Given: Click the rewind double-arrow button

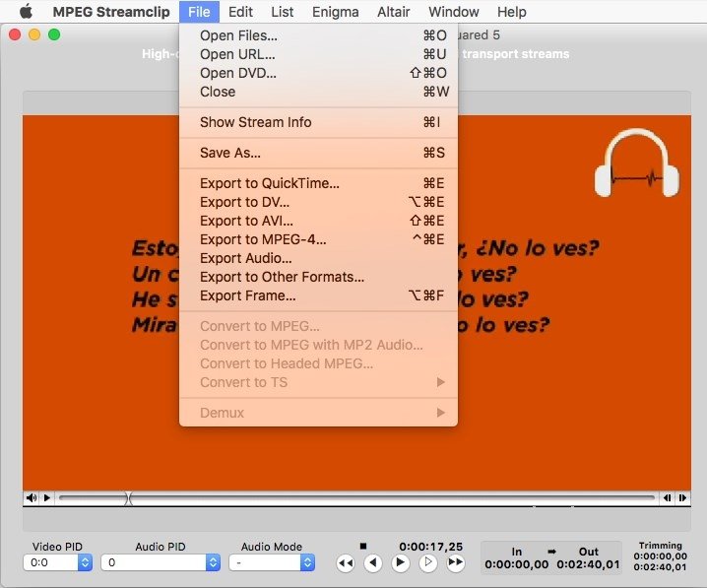Looking at the screenshot, I should [x=346, y=562].
